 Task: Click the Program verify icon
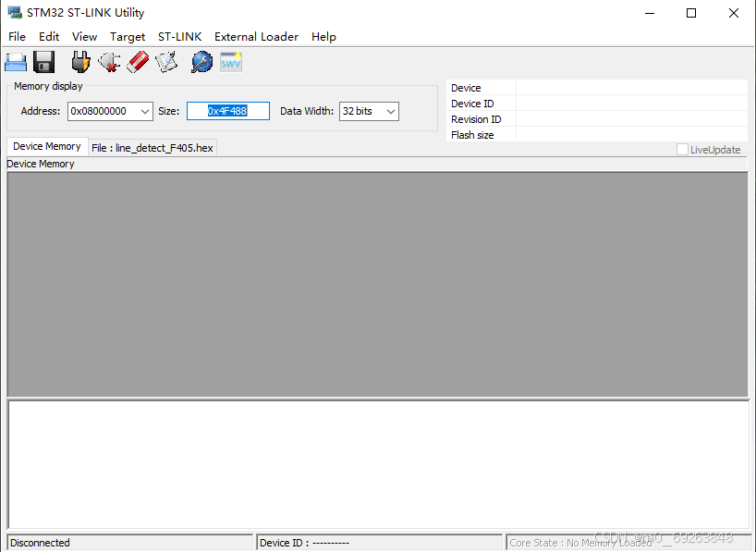pos(166,62)
